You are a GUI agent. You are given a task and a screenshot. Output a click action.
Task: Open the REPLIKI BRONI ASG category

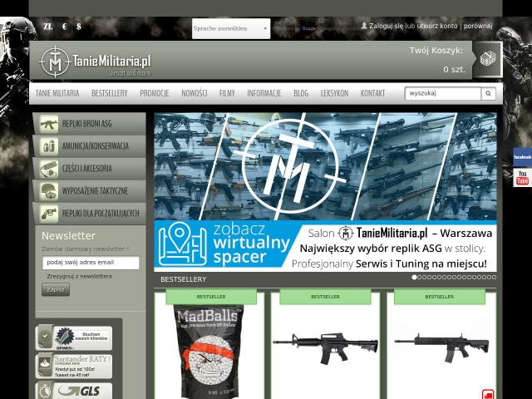pos(89,124)
